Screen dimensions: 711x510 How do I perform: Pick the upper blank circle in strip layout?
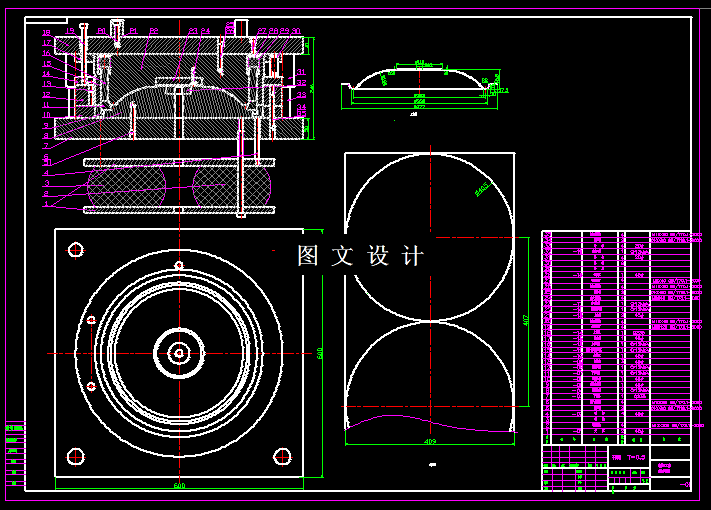430,238
